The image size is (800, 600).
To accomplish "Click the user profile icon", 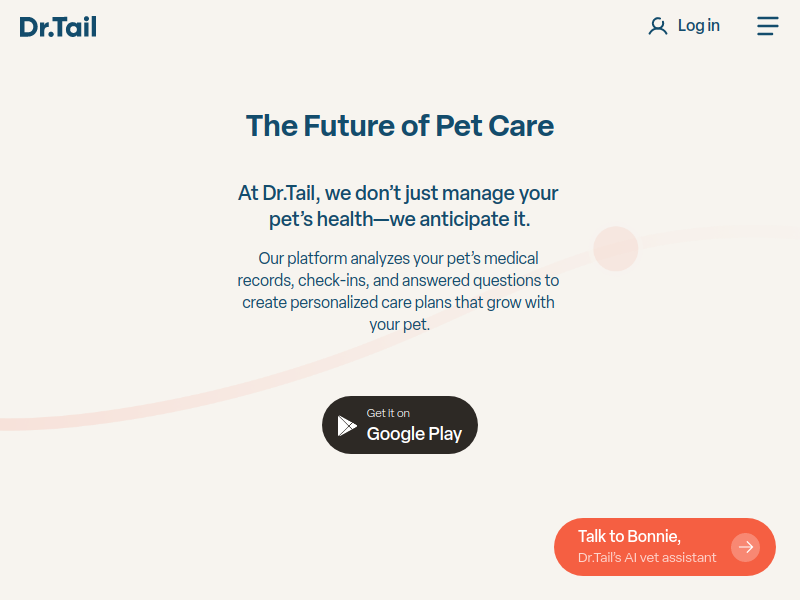I will (x=657, y=27).
